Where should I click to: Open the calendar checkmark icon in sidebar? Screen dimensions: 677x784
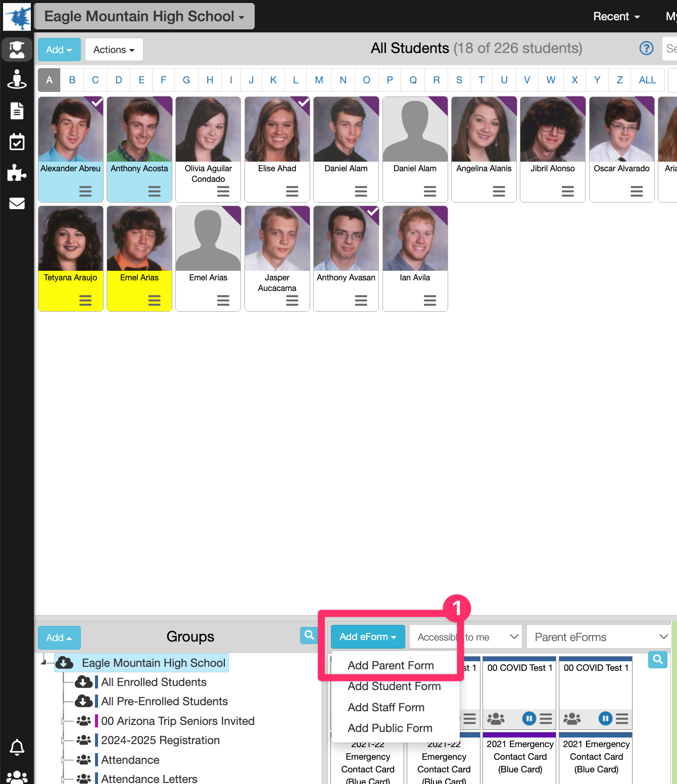click(x=17, y=142)
